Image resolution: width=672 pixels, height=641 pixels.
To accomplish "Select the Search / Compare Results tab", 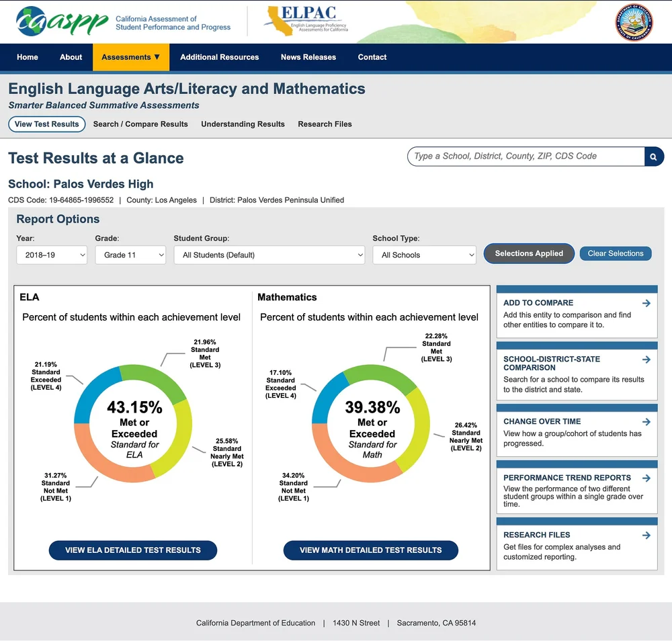I will click(x=140, y=124).
